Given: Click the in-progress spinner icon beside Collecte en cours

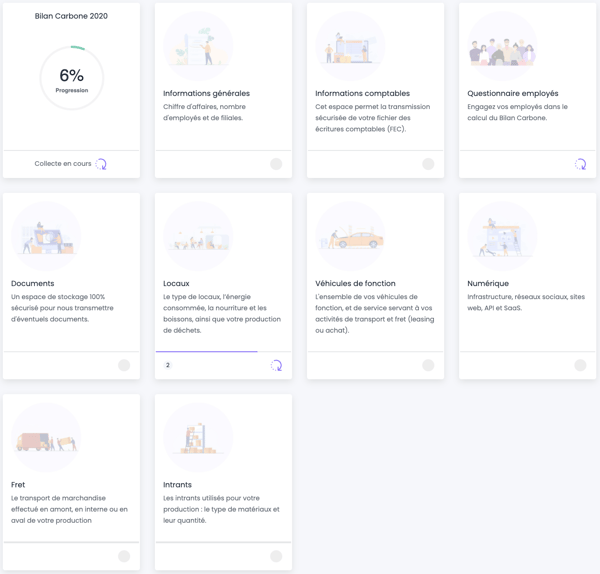Looking at the screenshot, I should tap(101, 164).
